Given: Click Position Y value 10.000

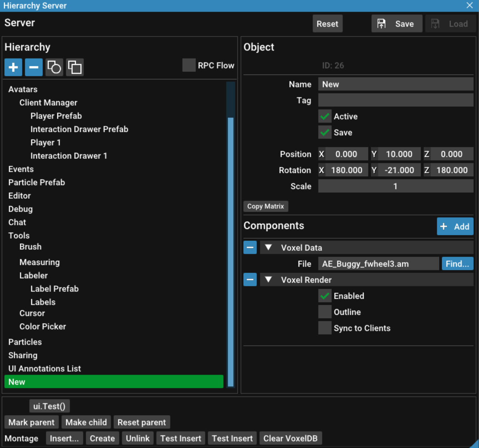Looking at the screenshot, I should tap(399, 154).
